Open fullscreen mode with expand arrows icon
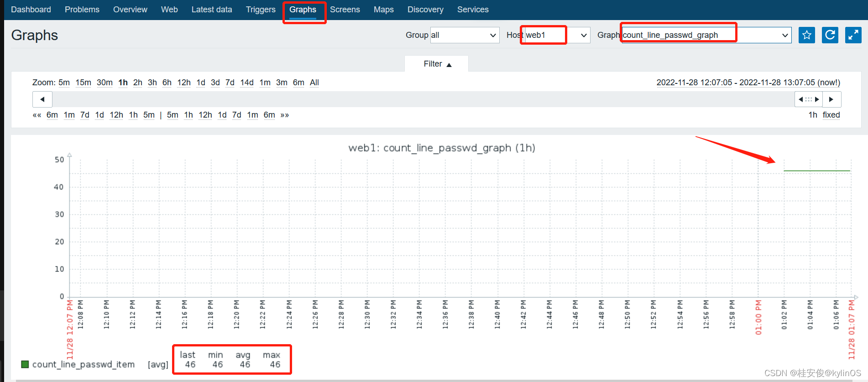The height and width of the screenshot is (382, 868). click(x=853, y=35)
